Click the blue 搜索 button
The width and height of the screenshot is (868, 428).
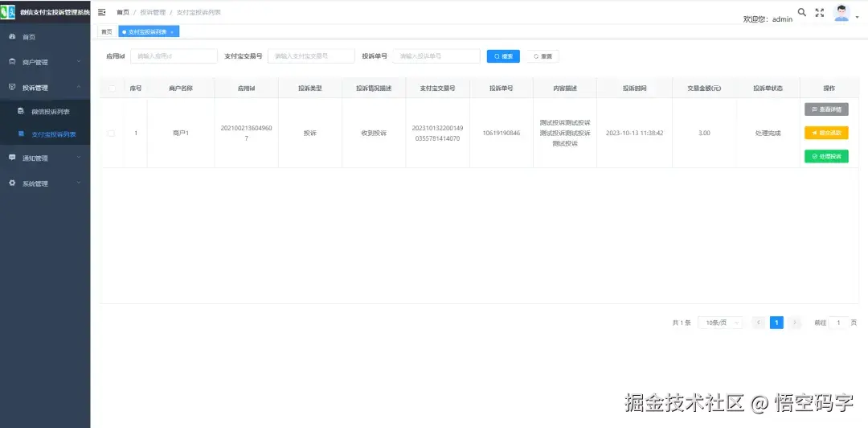tap(503, 56)
